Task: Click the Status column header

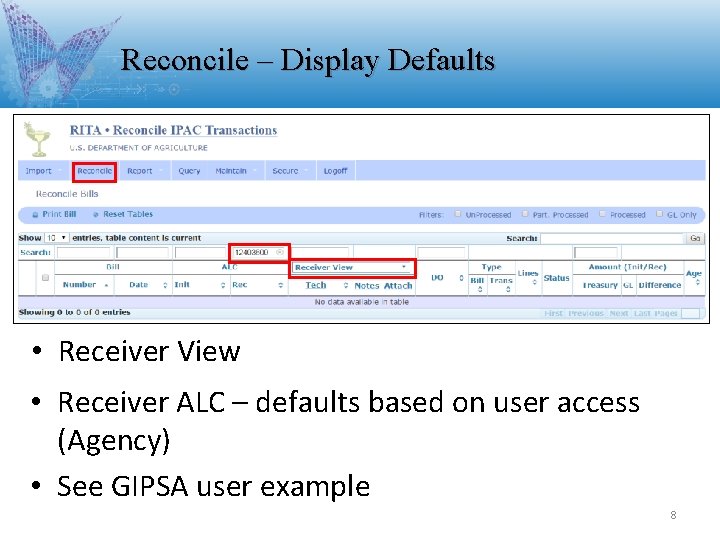Action: click(556, 278)
